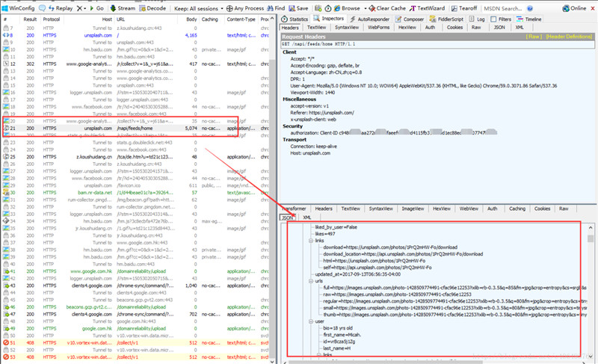Click the updated_at JSON node
This screenshot has height=364, width=598.
[358, 274]
